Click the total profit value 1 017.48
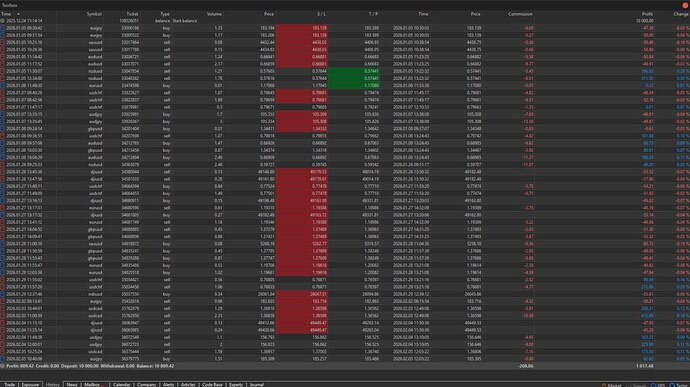The width and height of the screenshot is (690, 387). click(645, 366)
